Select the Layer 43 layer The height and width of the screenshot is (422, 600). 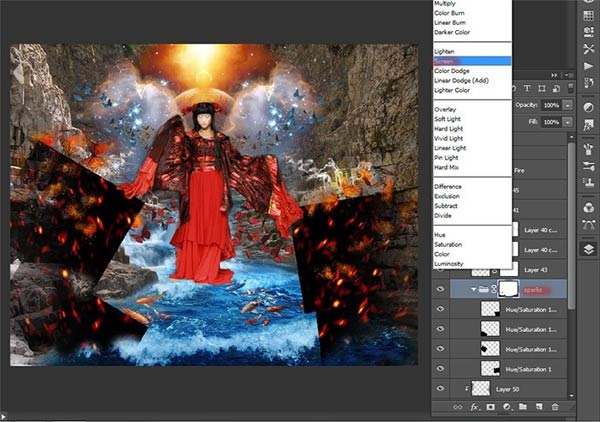pos(535,270)
